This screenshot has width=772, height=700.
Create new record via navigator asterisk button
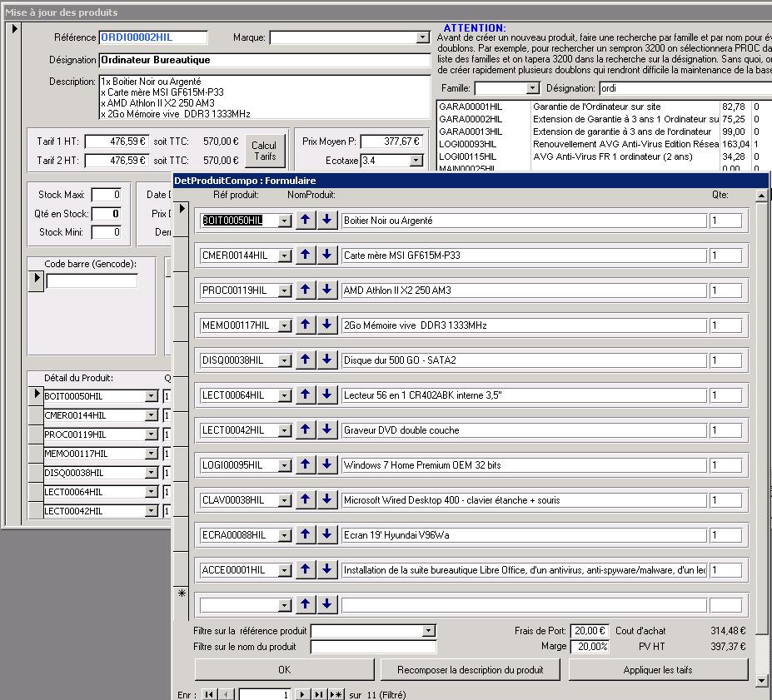pyautogui.click(x=336, y=694)
